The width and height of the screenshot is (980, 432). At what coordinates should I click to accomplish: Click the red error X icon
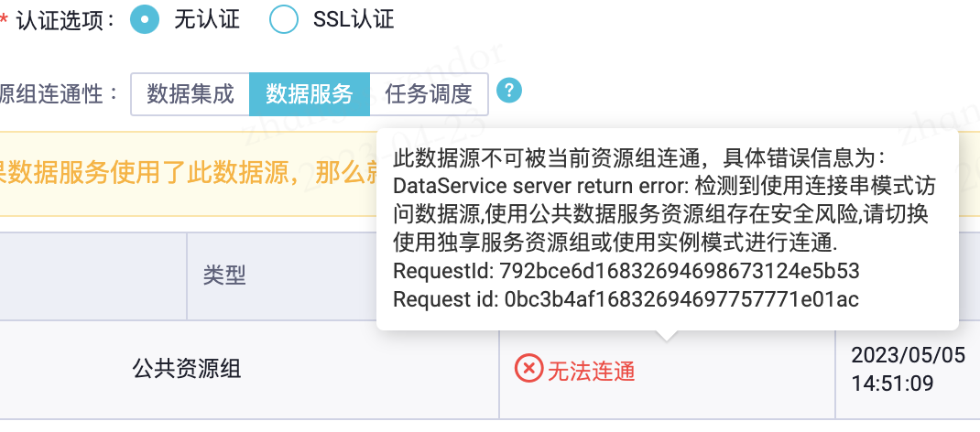528,370
